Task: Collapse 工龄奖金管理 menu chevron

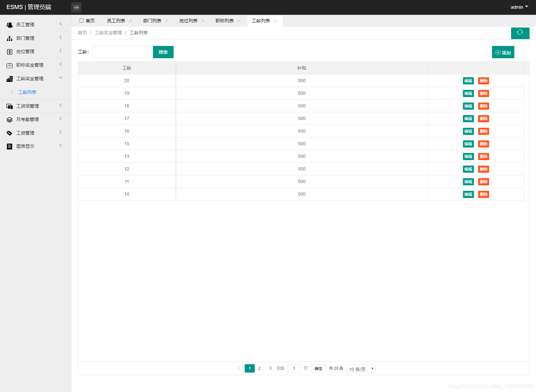Action: [x=60, y=78]
